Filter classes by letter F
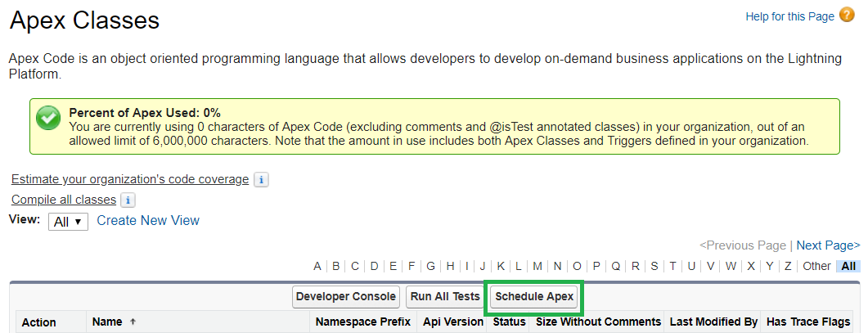Screen dimensions: 868x333 click(412, 267)
